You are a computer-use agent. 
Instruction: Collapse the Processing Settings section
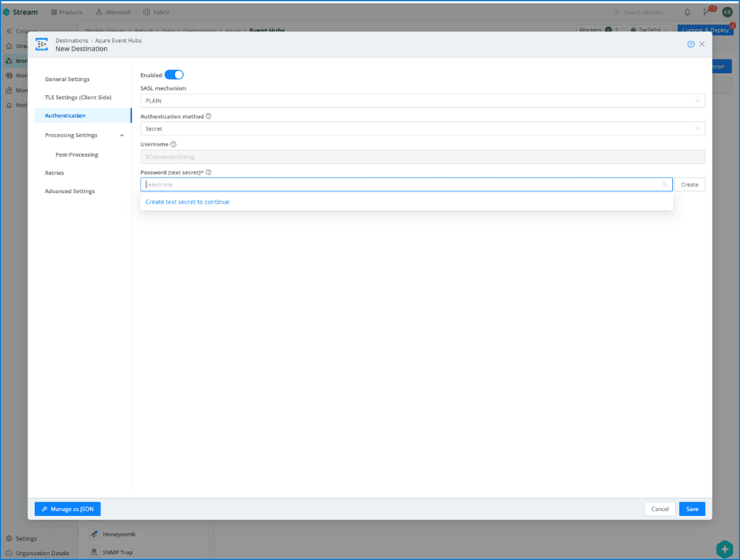click(x=121, y=135)
